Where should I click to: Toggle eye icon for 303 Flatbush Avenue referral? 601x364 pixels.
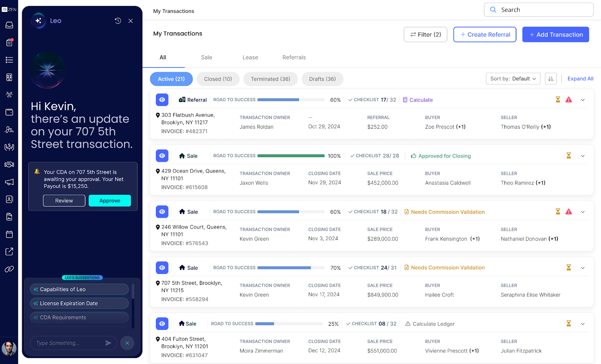tap(162, 100)
